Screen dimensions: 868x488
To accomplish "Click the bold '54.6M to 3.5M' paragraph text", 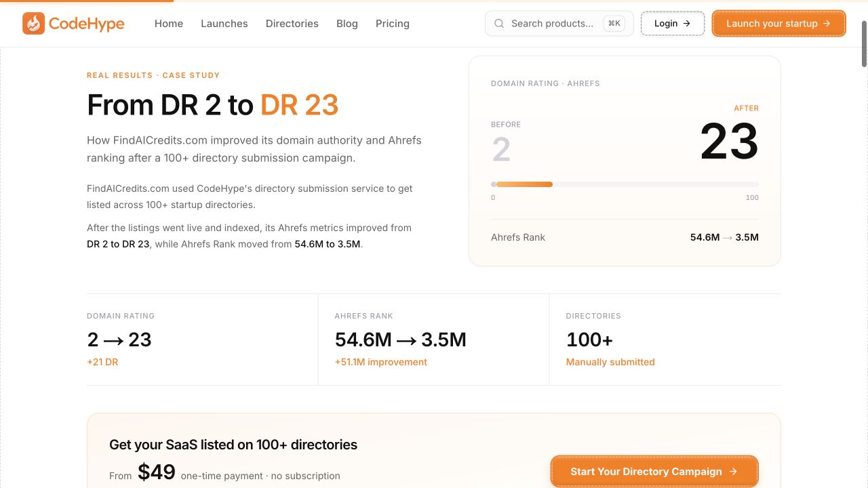I will [328, 244].
